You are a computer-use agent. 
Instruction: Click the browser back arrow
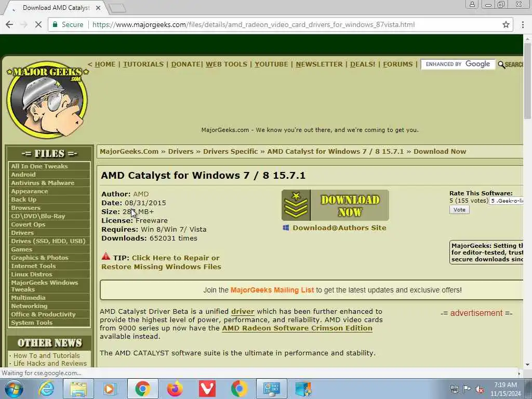9,24
